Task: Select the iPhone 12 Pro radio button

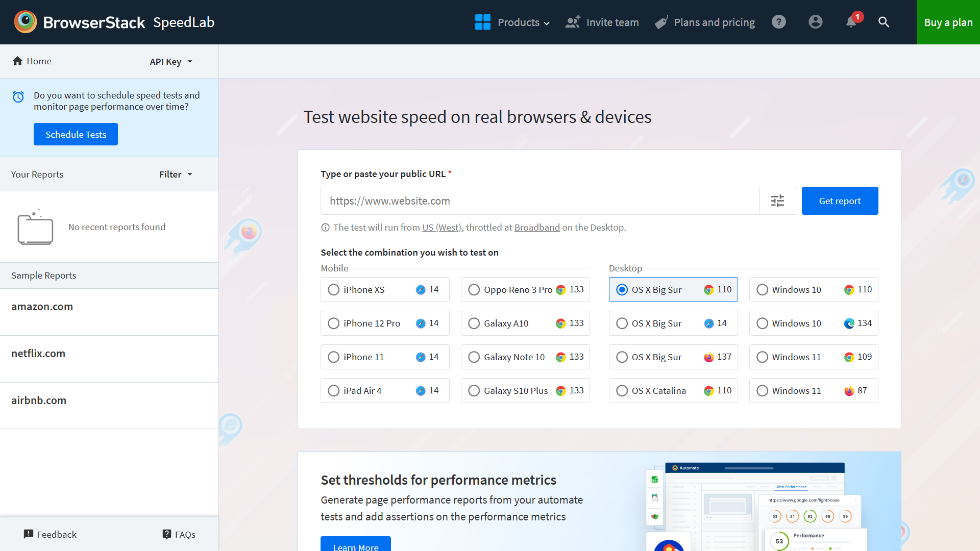Action: tap(334, 323)
